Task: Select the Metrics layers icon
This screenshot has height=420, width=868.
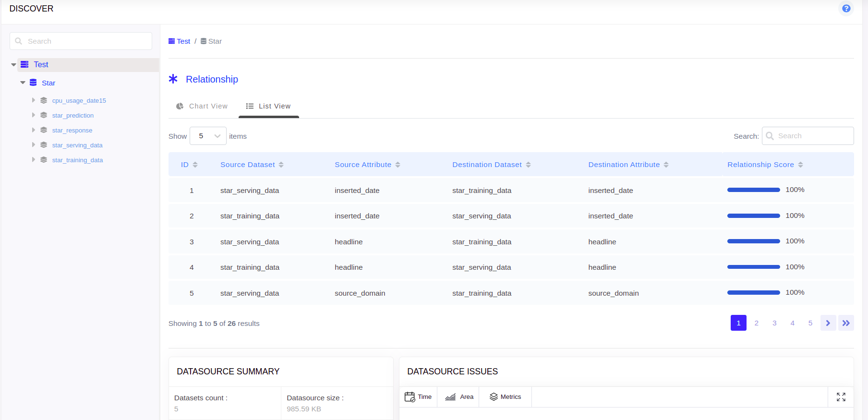Action: [x=494, y=397]
